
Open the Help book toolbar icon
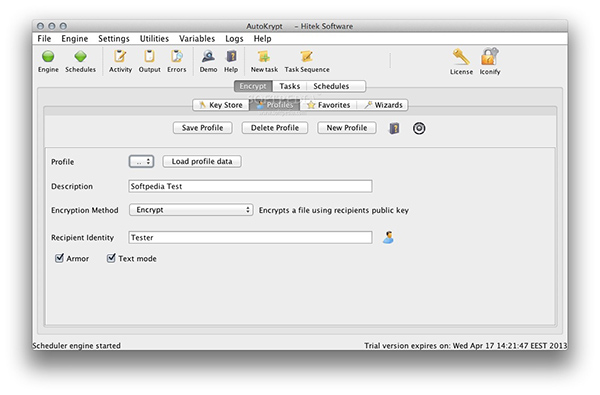pos(231,56)
